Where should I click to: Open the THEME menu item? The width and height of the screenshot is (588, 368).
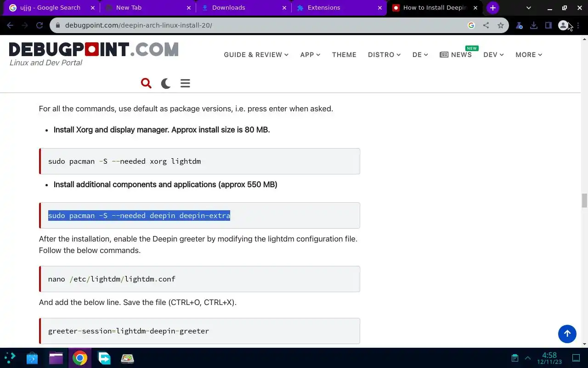[344, 55]
